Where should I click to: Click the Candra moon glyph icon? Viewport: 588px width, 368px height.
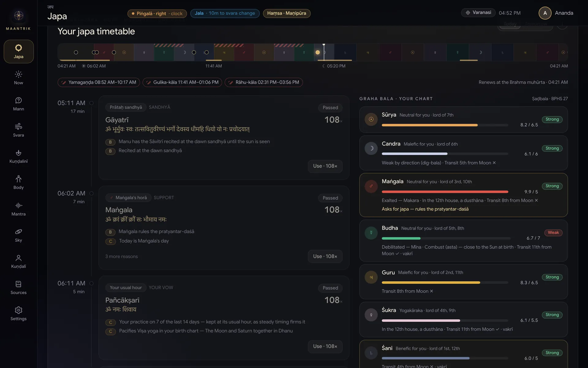pos(371,148)
